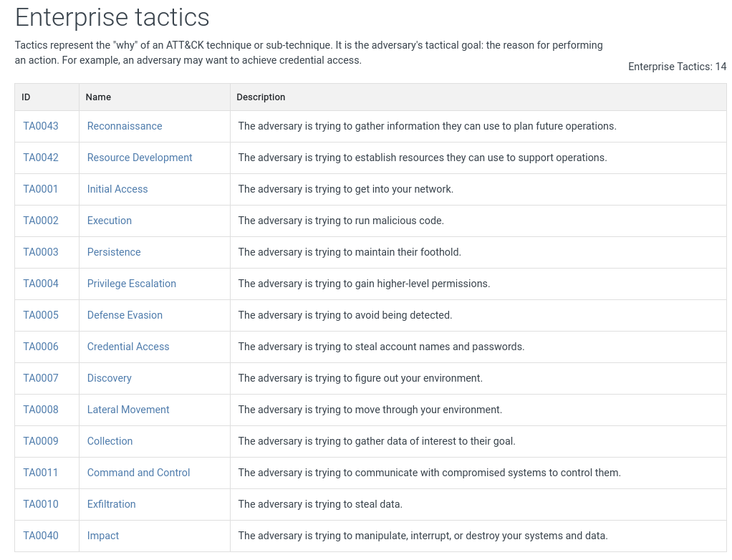Open the Exfiltration tactic link
The width and height of the screenshot is (732, 560).
click(x=112, y=504)
